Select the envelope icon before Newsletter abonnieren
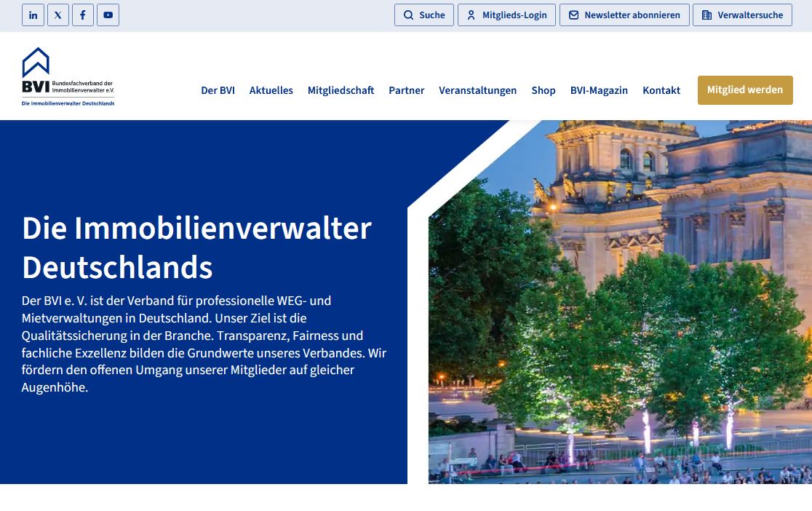The image size is (812, 511). pyautogui.click(x=574, y=15)
